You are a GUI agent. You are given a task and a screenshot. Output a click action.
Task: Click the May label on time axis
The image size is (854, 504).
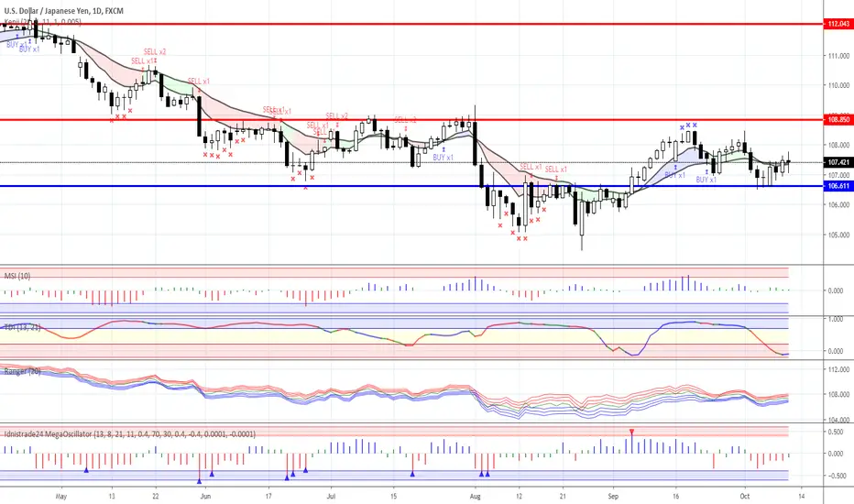point(61,497)
